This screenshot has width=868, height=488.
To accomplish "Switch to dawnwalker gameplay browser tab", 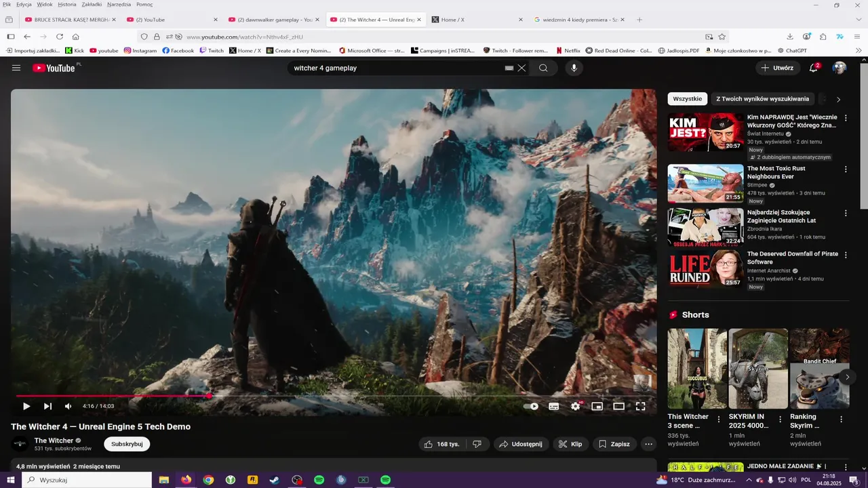I will pyautogui.click(x=273, y=20).
